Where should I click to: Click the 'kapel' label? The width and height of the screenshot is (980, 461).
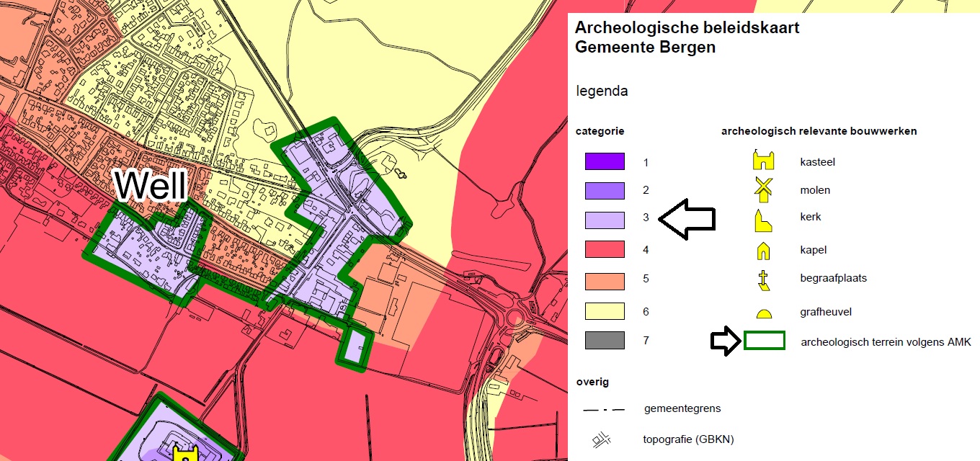pos(813,251)
